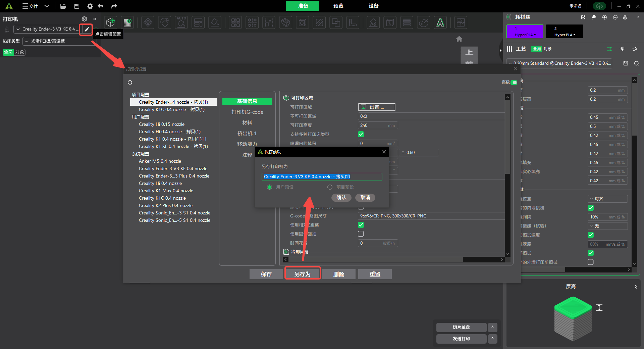Image resolution: width=644 pixels, height=349 pixels.
Task: Select the Move tool in toolbar
Action: coord(148,22)
